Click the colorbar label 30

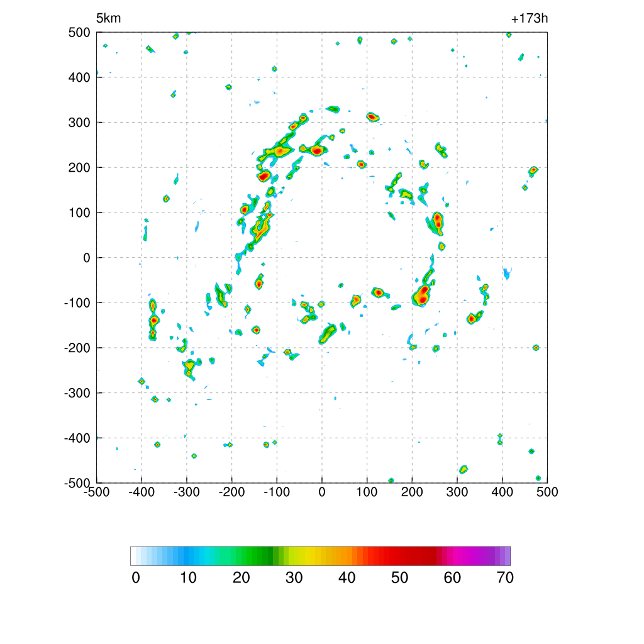[x=294, y=578]
